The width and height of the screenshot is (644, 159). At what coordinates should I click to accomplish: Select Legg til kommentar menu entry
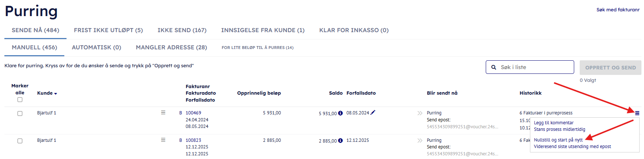tap(553, 123)
